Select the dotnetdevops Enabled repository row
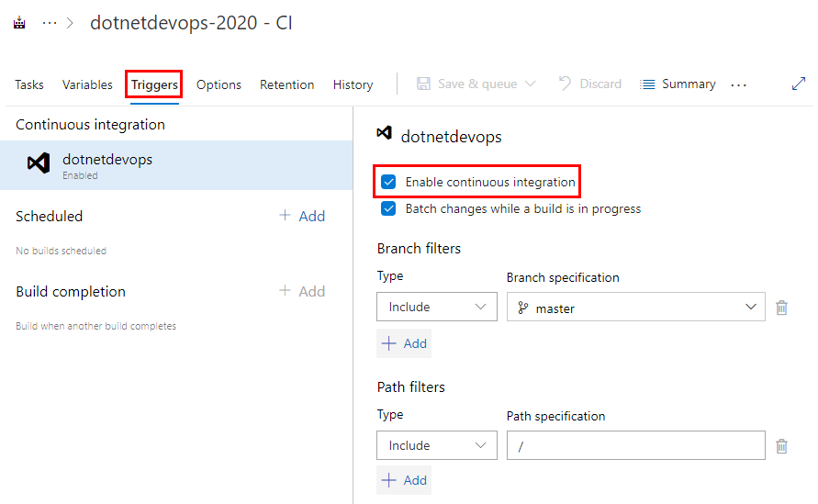This screenshot has height=504, width=818. (x=176, y=165)
